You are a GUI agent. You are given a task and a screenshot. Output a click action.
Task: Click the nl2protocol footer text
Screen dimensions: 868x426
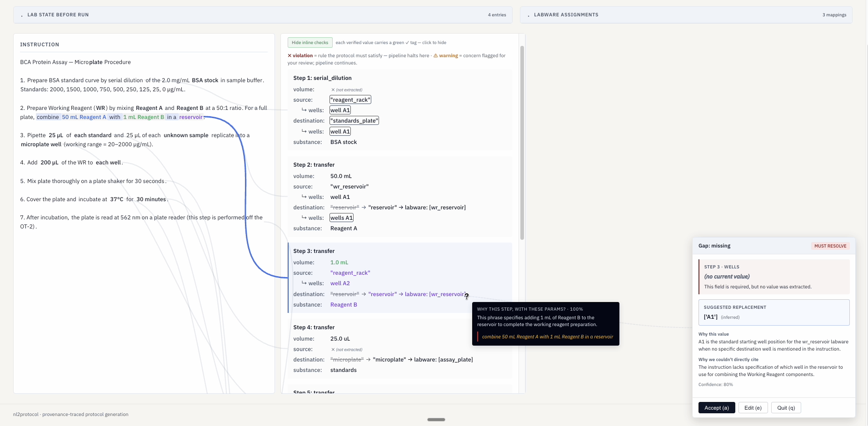(x=71, y=414)
